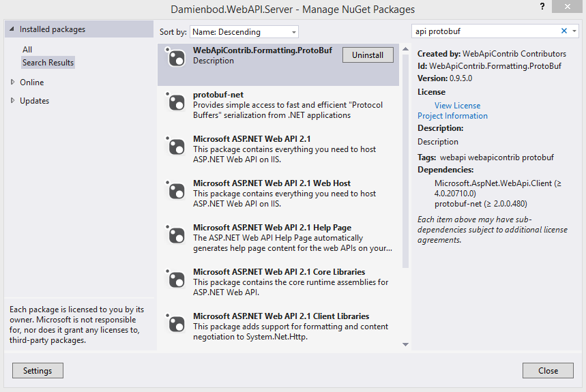Click the Web API 2.1 Help Page icon
This screenshot has height=392, width=586.
176,235
